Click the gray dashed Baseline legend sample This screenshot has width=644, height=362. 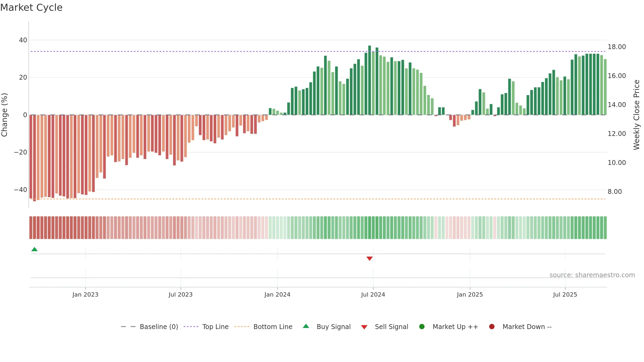pos(128,327)
